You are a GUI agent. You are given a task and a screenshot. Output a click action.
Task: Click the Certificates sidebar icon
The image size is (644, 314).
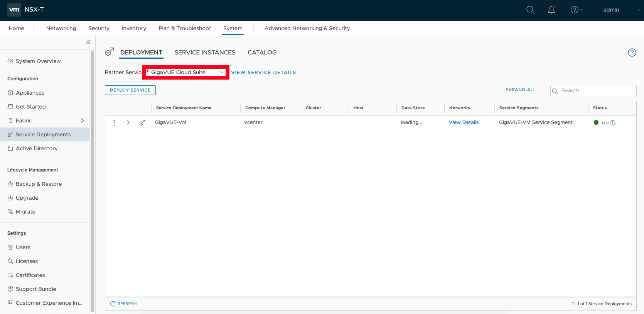(10, 275)
